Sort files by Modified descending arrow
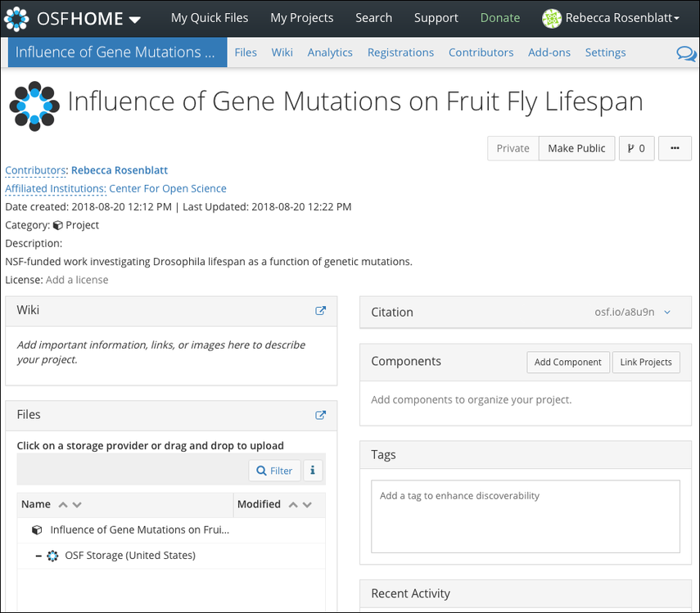The image size is (700, 613). coord(308,505)
